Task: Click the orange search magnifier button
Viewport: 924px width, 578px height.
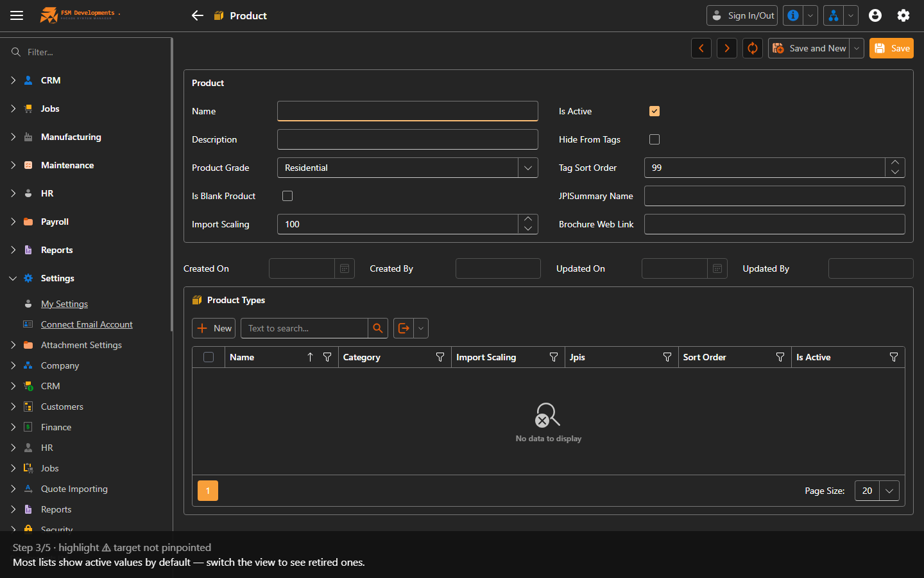Action: coord(378,328)
